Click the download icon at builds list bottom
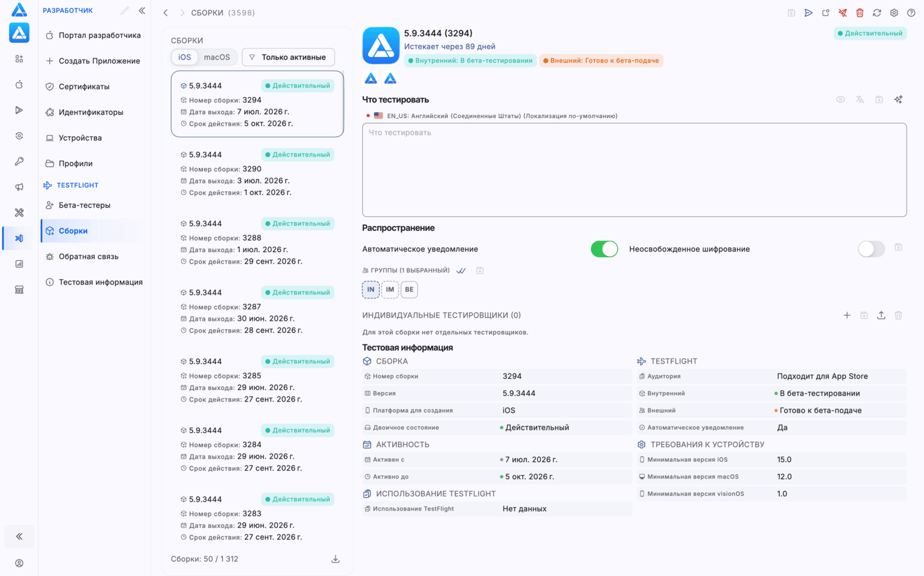This screenshot has height=576, width=924. [x=336, y=559]
